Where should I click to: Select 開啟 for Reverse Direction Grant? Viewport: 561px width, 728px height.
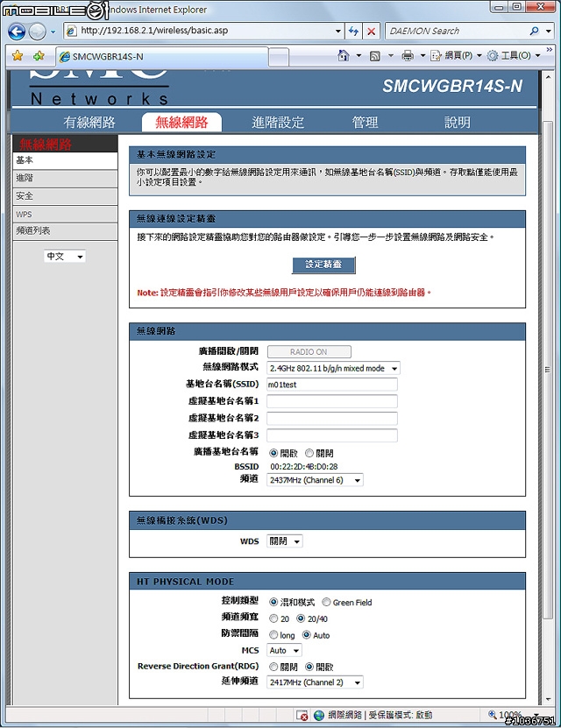pos(309,668)
